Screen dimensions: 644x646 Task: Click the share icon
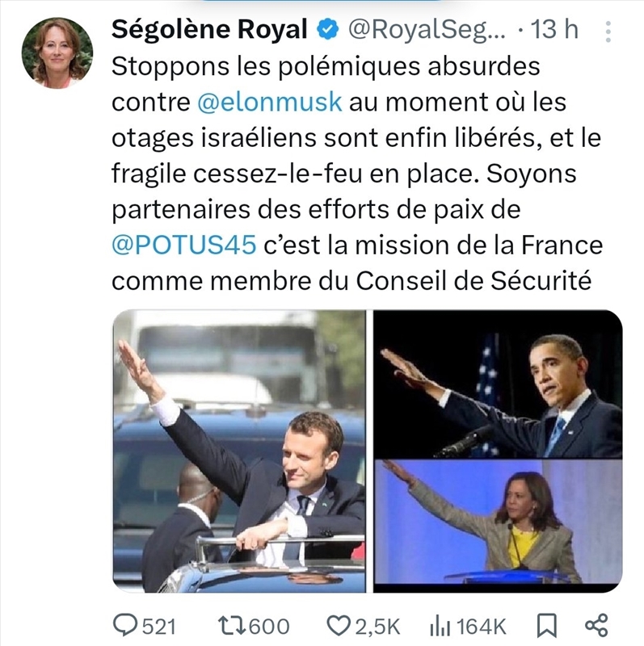coord(595,624)
